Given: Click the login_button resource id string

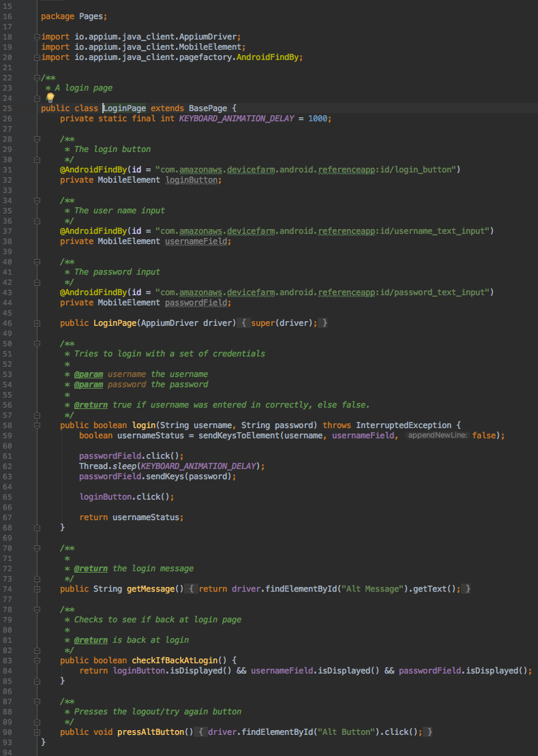Looking at the screenshot, I should [305, 169].
